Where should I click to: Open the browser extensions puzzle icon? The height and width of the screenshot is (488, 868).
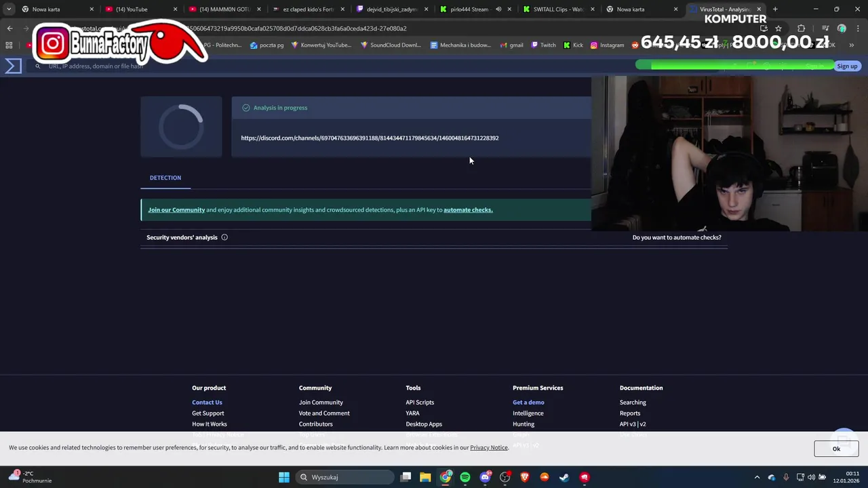click(x=802, y=28)
